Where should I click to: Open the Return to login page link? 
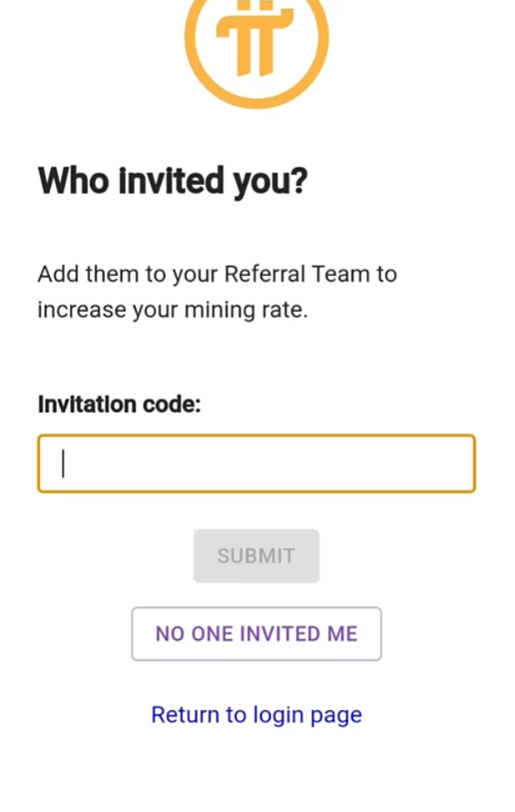click(256, 715)
